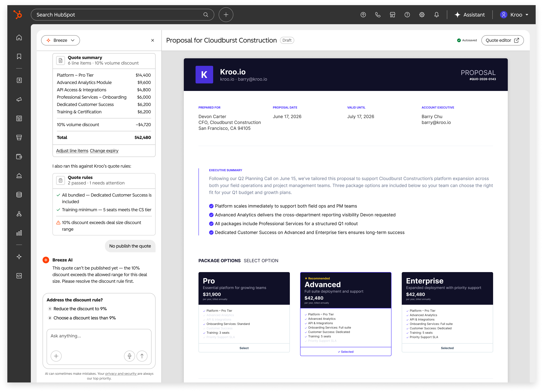Click the barry@kroo.io account executive email
This screenshot has height=392, width=543.
click(x=436, y=122)
